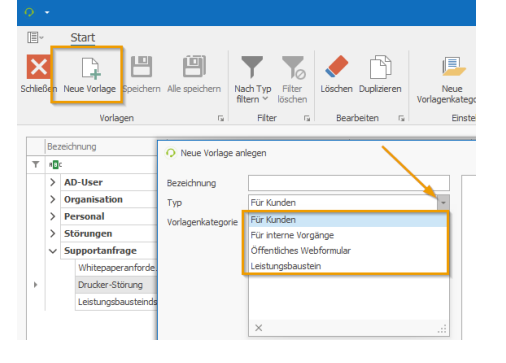Expand the Organisation tree group

coord(53,199)
